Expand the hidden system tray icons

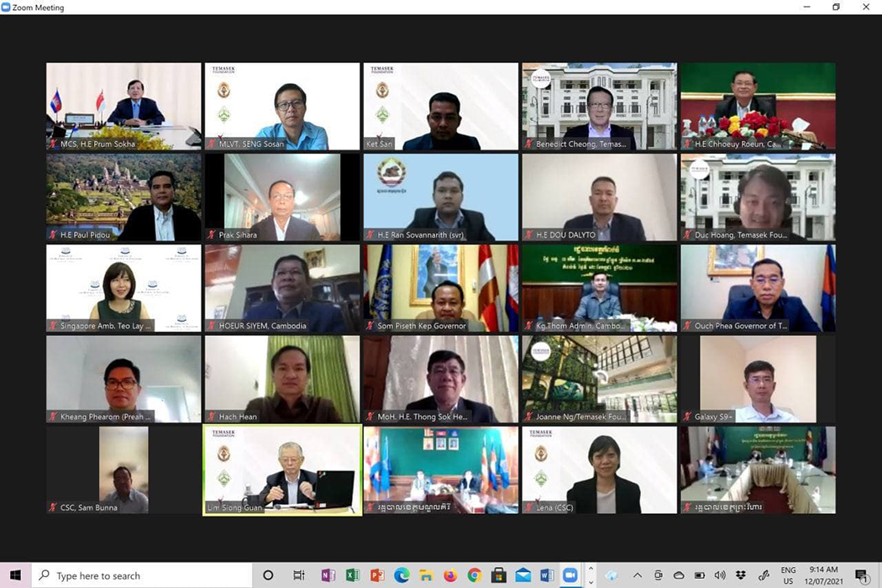coord(637,575)
